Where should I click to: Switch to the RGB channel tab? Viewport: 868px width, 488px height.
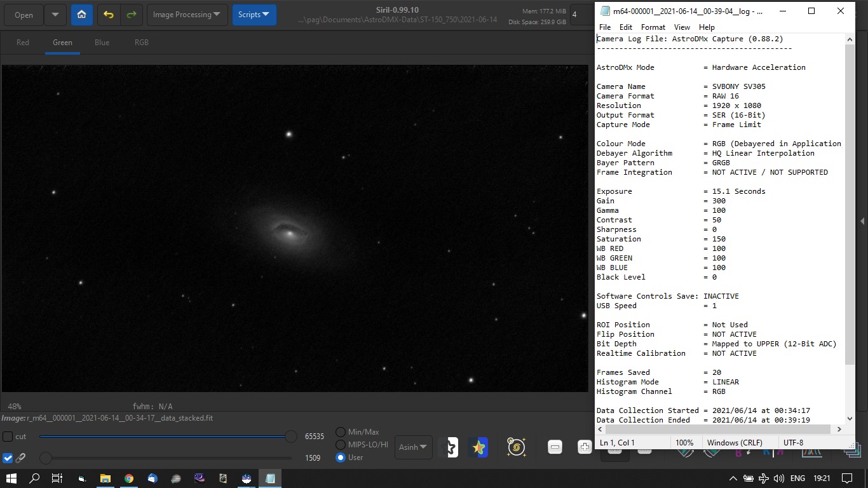(141, 43)
